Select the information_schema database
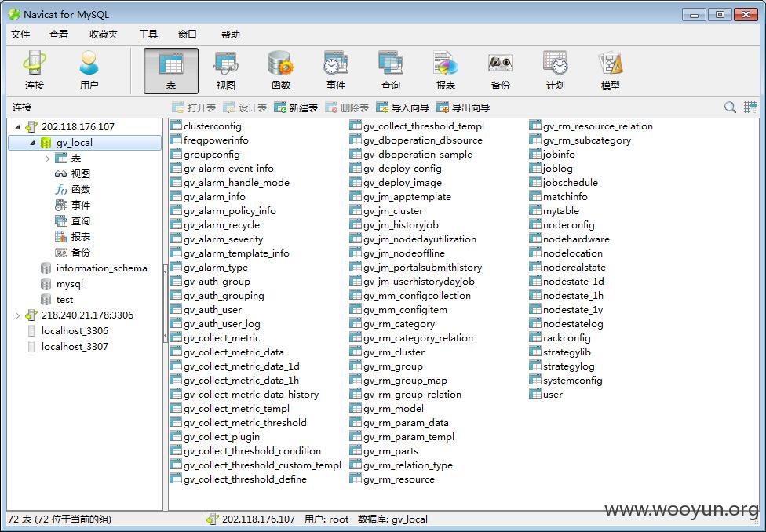The width and height of the screenshot is (766, 532). pyautogui.click(x=94, y=268)
